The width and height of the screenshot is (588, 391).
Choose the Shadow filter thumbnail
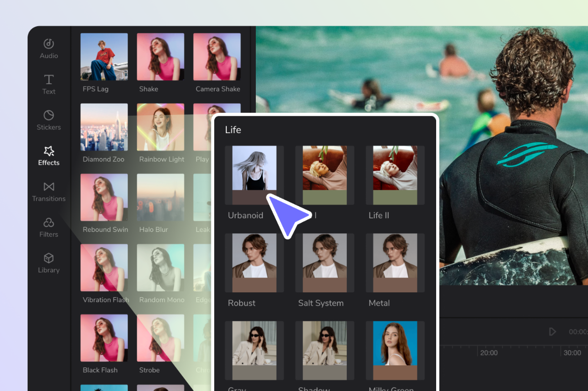click(325, 350)
